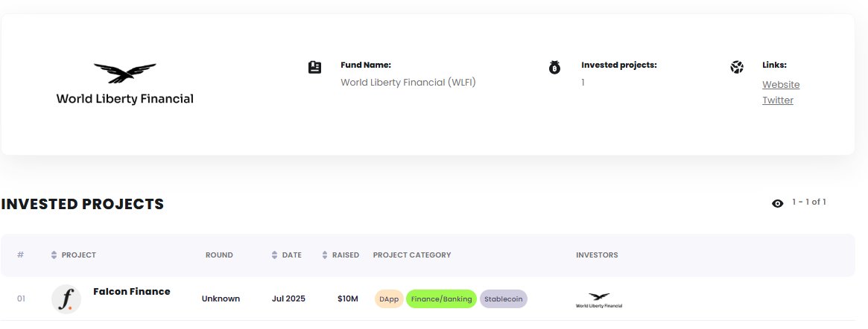Click the # column header
This screenshot has height=329, width=868.
coord(20,255)
